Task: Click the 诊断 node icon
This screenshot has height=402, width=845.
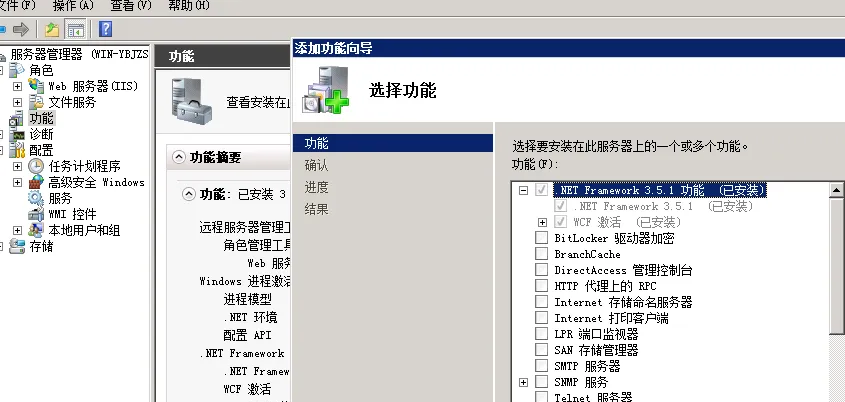Action: pyautogui.click(x=18, y=134)
